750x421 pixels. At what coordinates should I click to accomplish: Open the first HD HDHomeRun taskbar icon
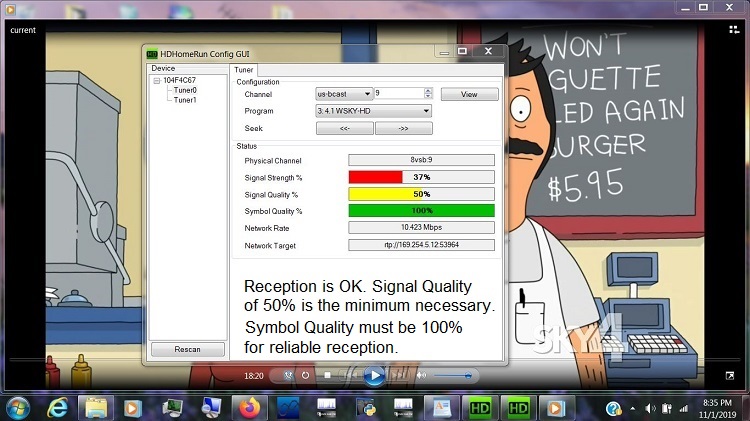click(x=480, y=408)
